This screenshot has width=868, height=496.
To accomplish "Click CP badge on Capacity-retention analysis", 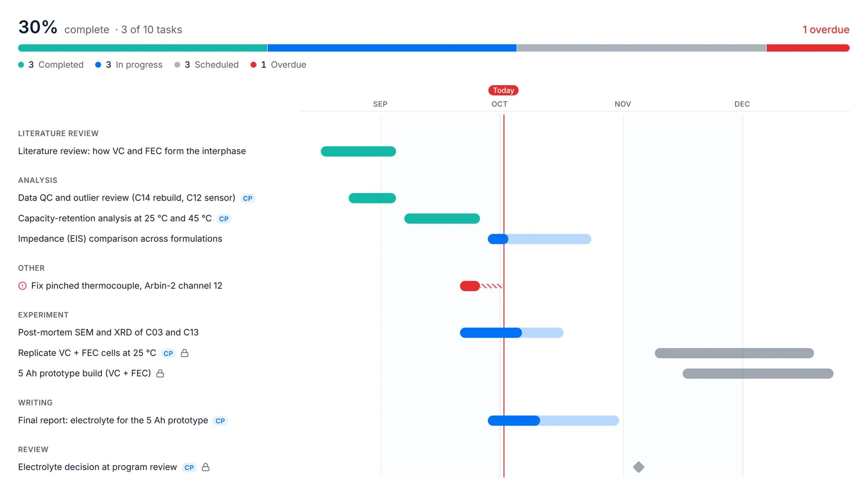I will 224,219.
